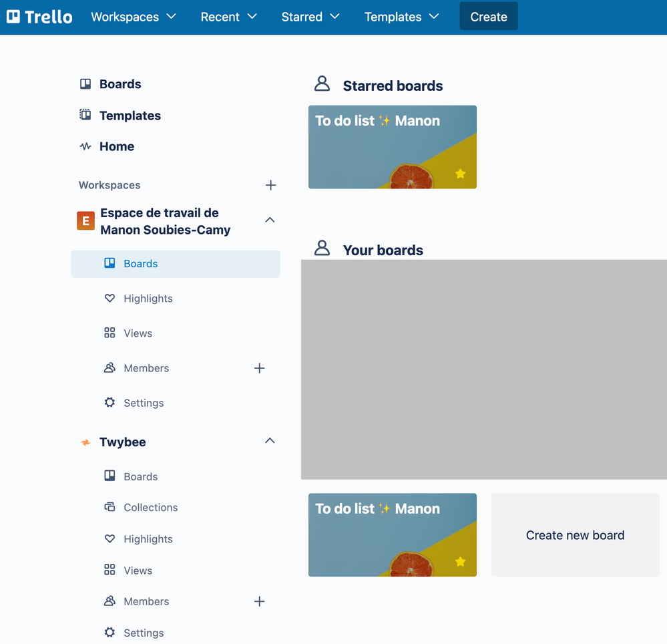Add member to Twybee with plus icon
Viewport: 667px width, 644px height.
260,601
